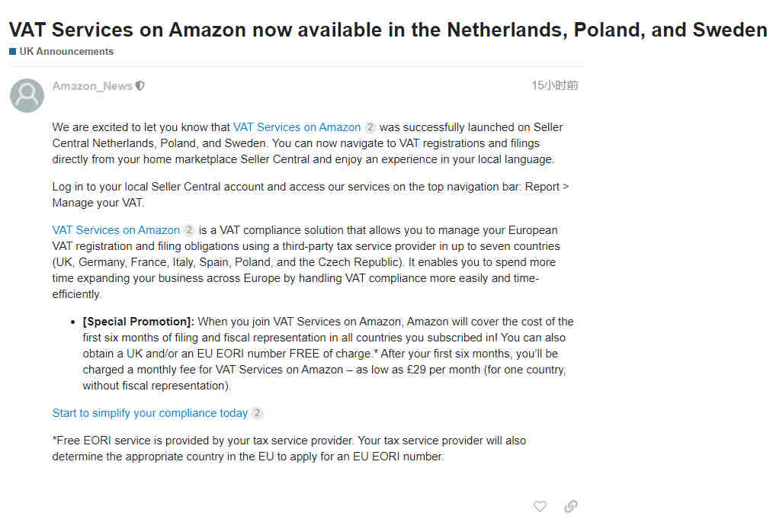Viewport: 776px width, 532px height.
Task: Open the Amazon_News avatar profile picture
Action: tap(27, 95)
